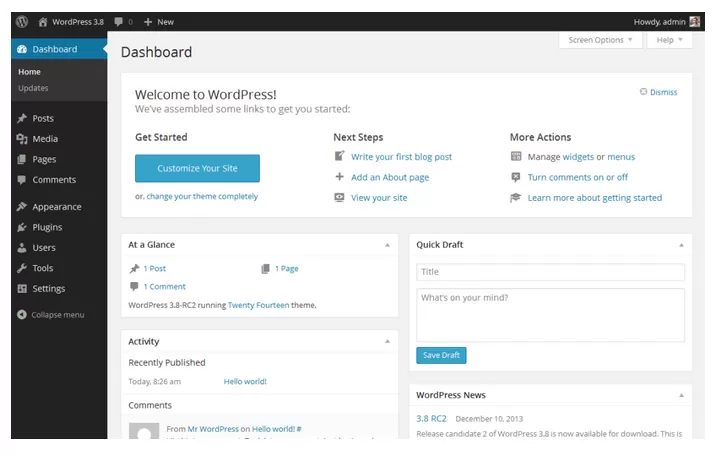Select the Dashboard menu label in sidebar
717x456 pixels.
pos(55,49)
